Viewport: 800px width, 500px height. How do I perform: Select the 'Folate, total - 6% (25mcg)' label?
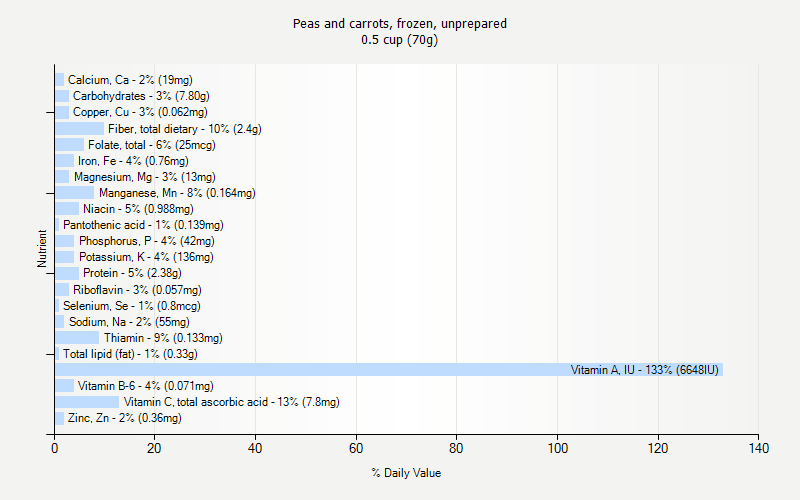pos(152,145)
